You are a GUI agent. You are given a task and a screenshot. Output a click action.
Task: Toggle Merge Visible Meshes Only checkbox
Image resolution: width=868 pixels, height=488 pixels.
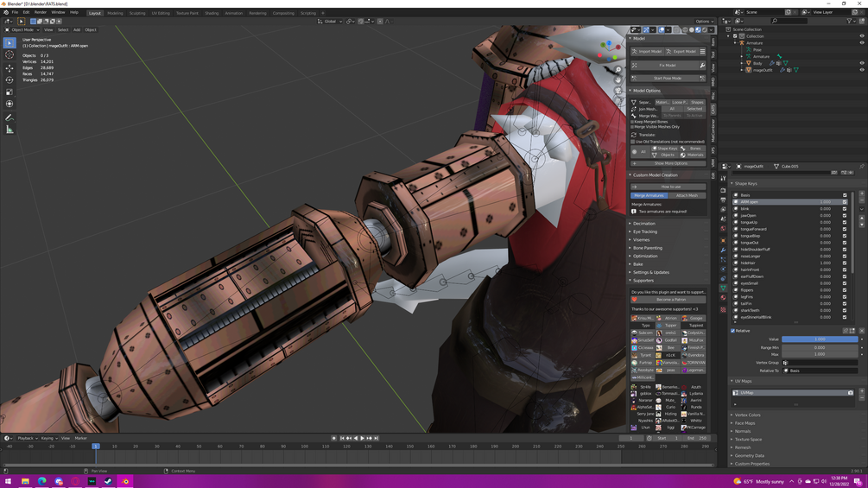(x=632, y=127)
